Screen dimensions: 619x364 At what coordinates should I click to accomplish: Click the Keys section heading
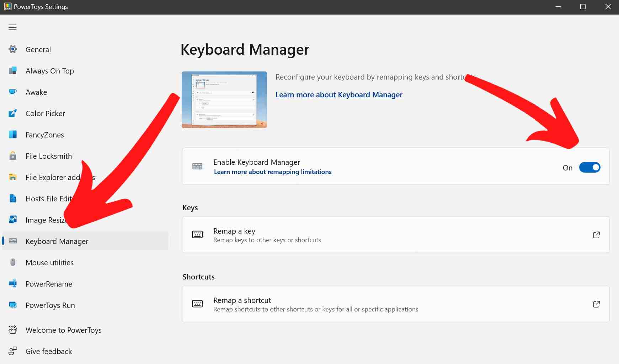pyautogui.click(x=190, y=208)
